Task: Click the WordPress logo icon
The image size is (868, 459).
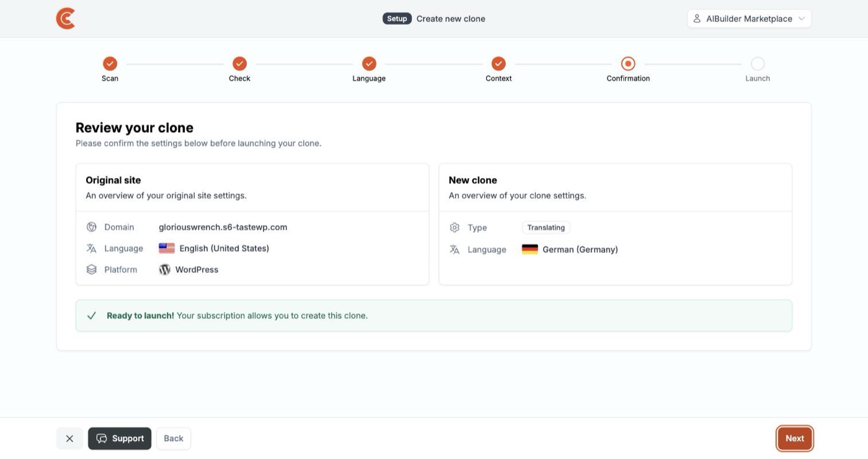Action: point(164,269)
